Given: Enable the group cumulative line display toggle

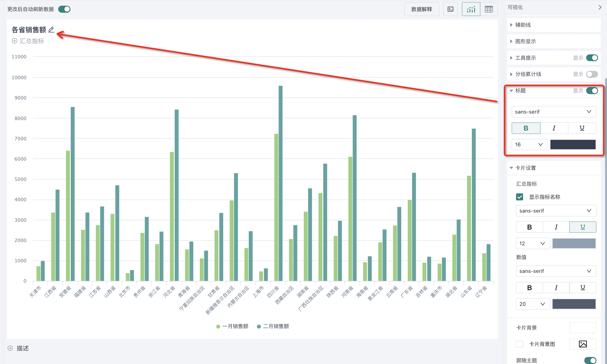Looking at the screenshot, I should pos(592,74).
